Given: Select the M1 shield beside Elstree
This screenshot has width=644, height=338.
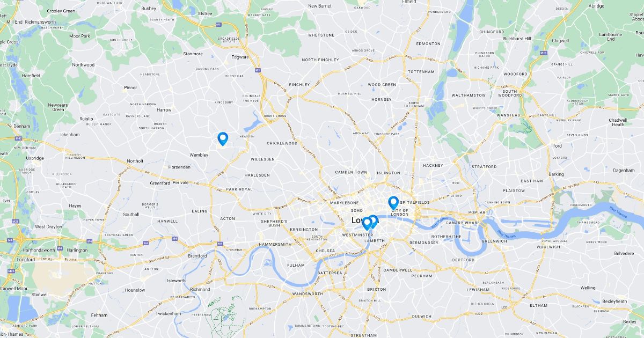Looking at the screenshot, I should [219, 24].
